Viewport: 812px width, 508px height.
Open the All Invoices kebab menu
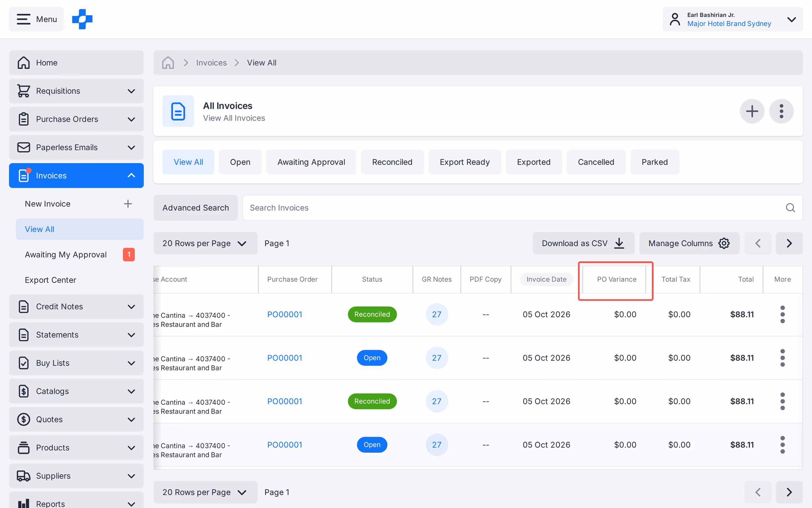pyautogui.click(x=781, y=111)
